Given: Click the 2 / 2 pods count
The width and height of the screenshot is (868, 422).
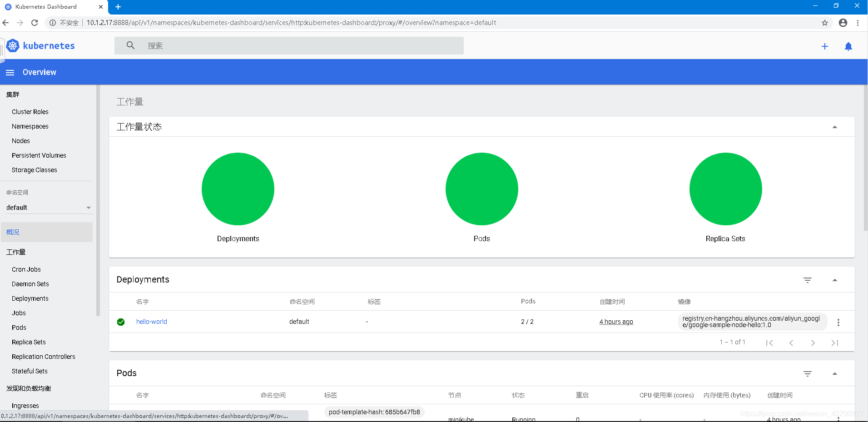Looking at the screenshot, I should tap(527, 322).
